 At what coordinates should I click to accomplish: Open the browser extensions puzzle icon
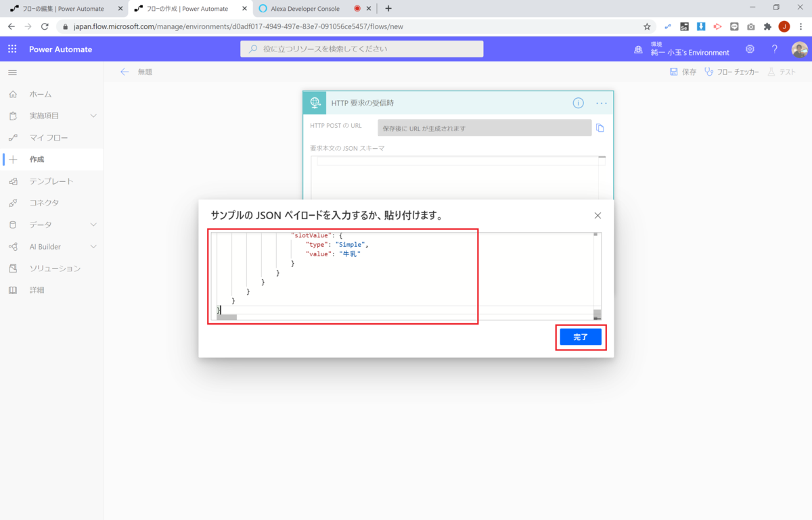(767, 26)
